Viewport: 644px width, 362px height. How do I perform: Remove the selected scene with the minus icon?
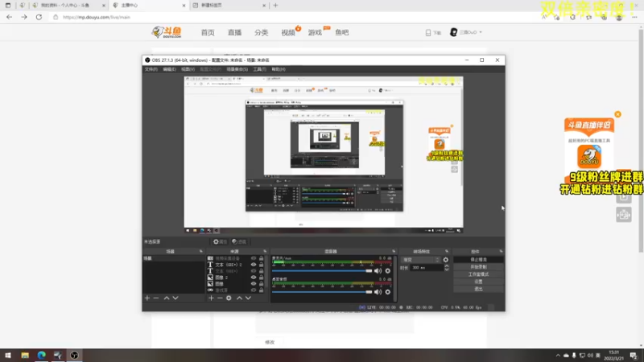pos(156,298)
